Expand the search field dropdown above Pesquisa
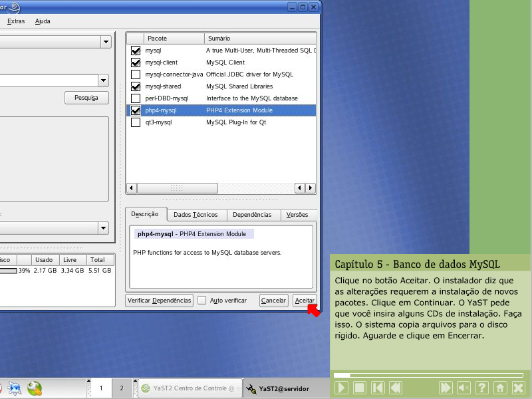This screenshot has width=532, height=399. tap(103, 80)
